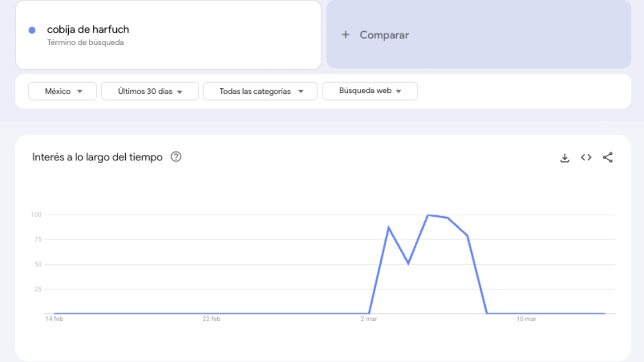The height and width of the screenshot is (362, 644).
Task: Edit the cobija de harfuch search term
Action: coord(88,30)
